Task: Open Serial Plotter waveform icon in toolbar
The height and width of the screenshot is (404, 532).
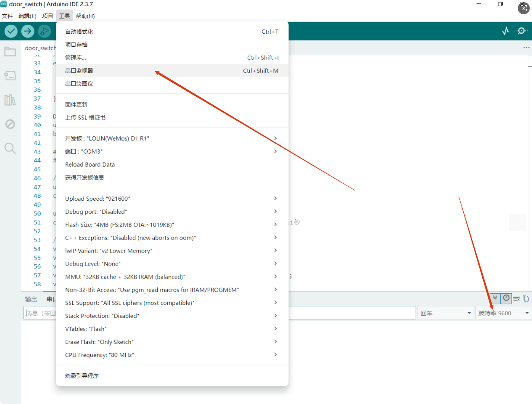Action: (x=505, y=31)
